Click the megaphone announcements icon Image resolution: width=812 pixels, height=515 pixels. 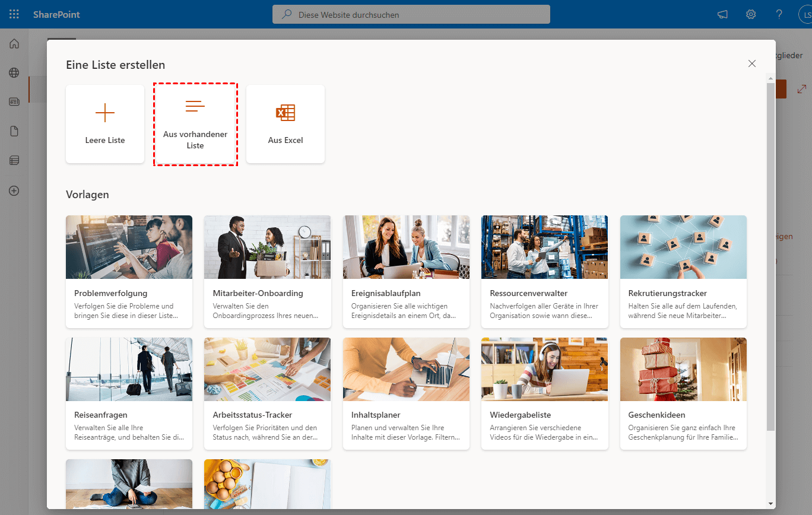point(722,14)
